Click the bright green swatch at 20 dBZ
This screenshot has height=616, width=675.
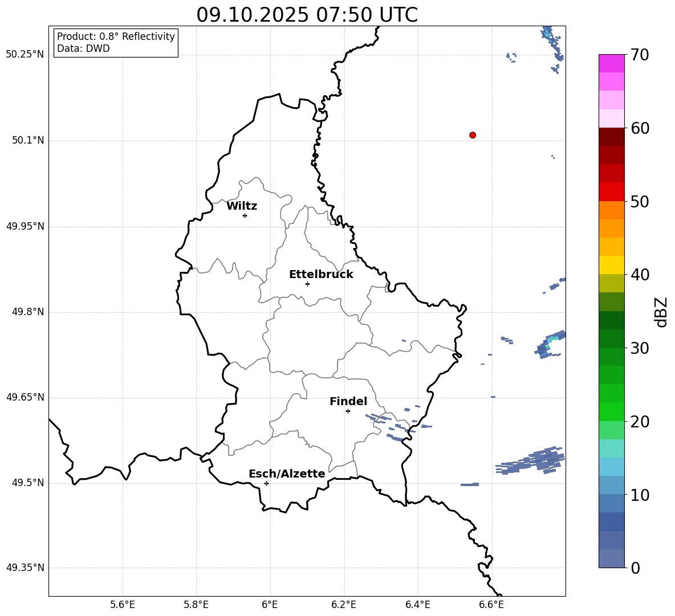(611, 411)
